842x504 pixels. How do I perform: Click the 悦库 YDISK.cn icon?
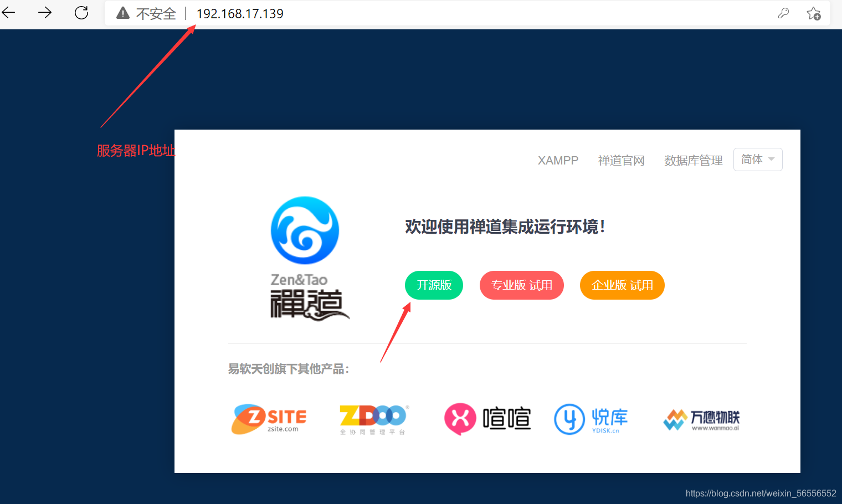coord(591,419)
